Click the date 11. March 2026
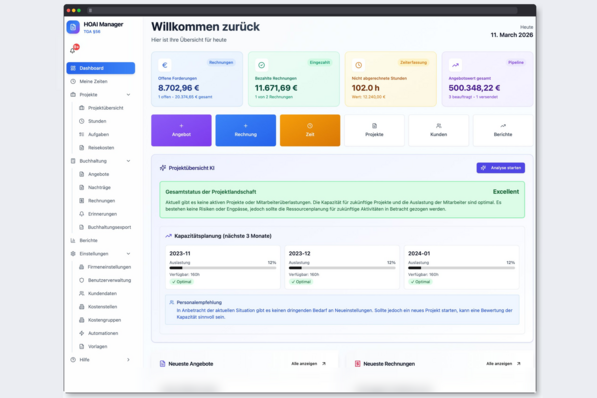Viewport: 597px width, 398px height. pyautogui.click(x=512, y=35)
